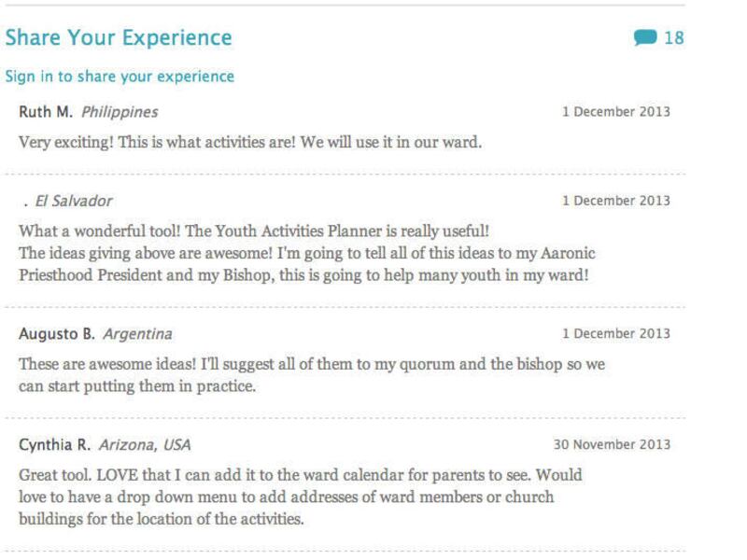Screen dimensions: 747x560
Task: Select commenter name Augusto B.
Action: coord(57,334)
